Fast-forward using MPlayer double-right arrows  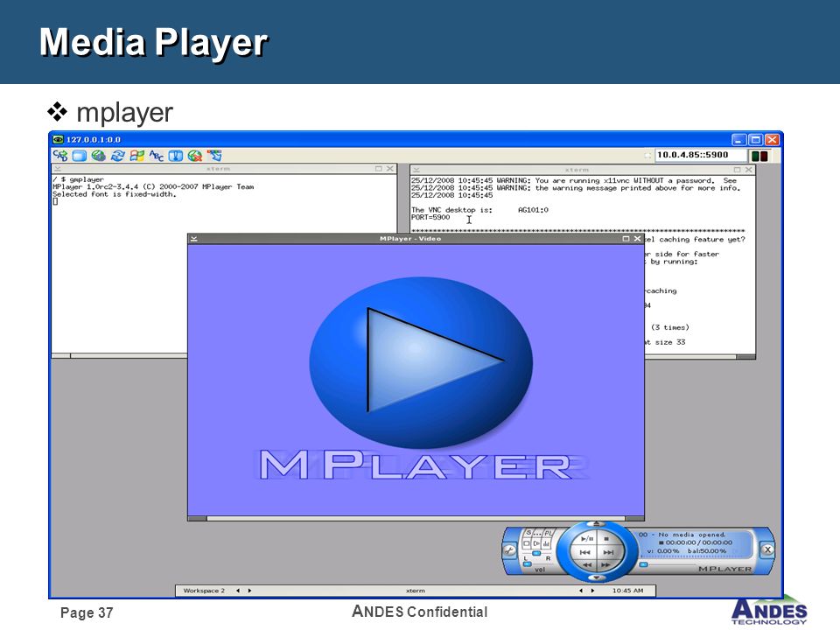[x=605, y=565]
